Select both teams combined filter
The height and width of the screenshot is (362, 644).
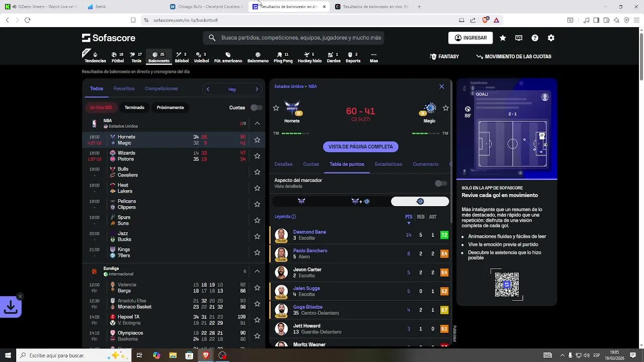pos(360,201)
